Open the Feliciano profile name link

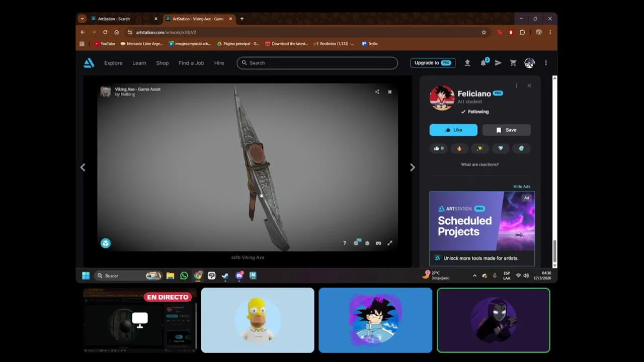pos(474,94)
